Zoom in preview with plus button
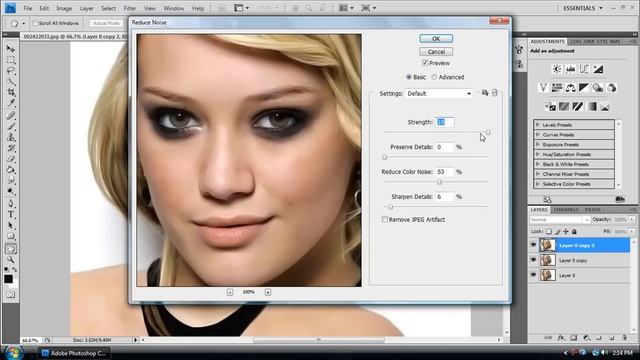 268,292
